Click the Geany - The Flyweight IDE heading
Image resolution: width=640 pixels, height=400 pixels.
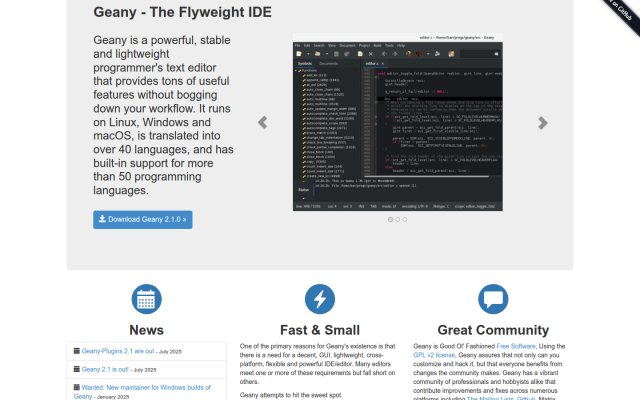click(182, 12)
